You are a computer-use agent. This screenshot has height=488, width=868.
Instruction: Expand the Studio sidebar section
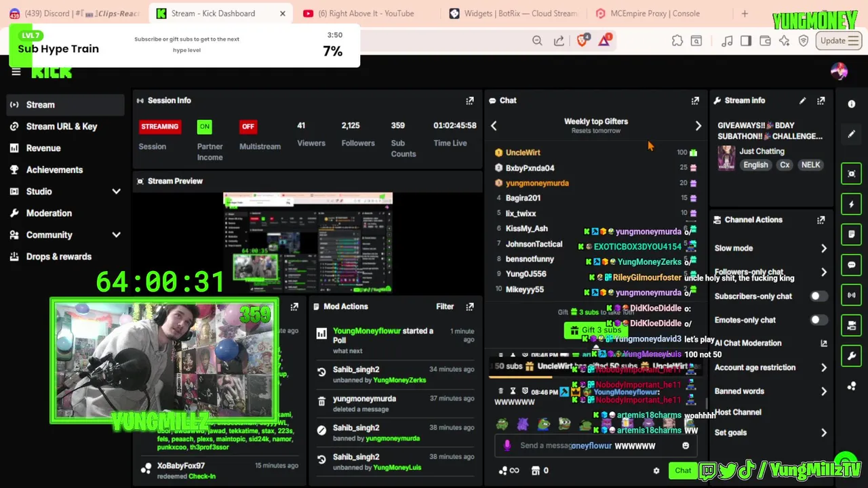116,192
